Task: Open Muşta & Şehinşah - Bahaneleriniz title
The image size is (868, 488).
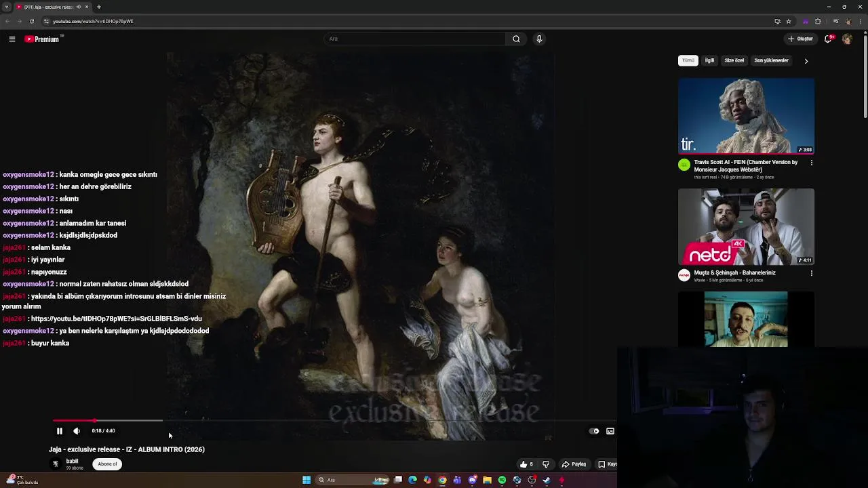Action: point(735,272)
